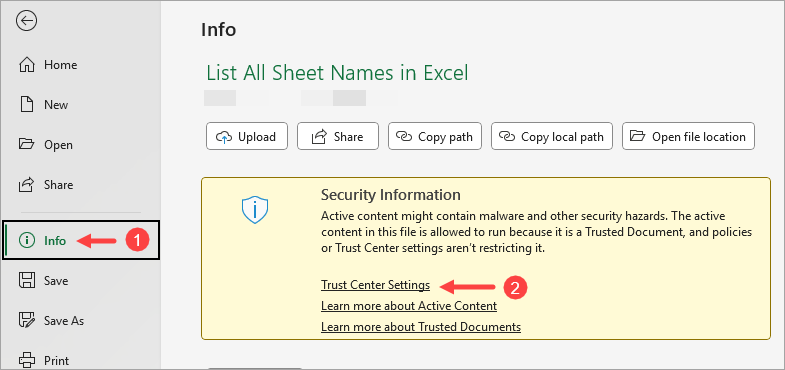The height and width of the screenshot is (370, 785).
Task: Choose Save As from the sidebar
Action: coord(64,320)
